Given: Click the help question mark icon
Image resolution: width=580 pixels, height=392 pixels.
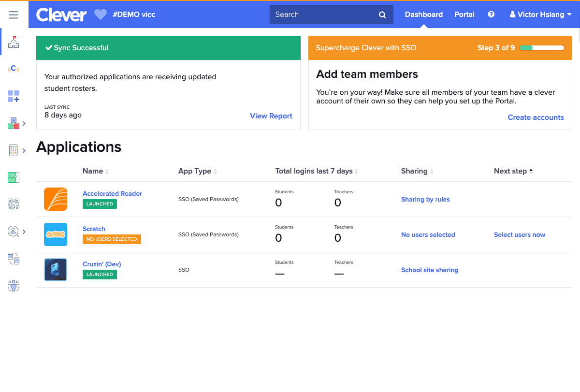Looking at the screenshot, I should pyautogui.click(x=491, y=15).
